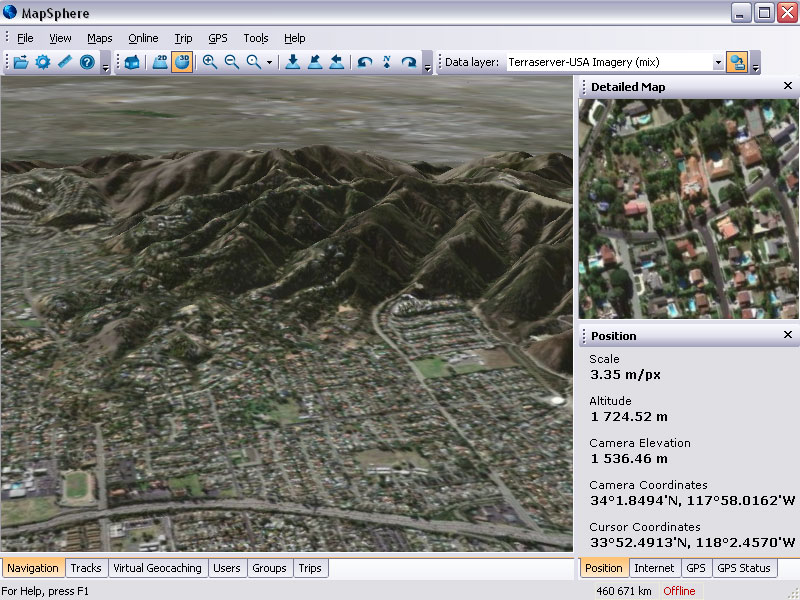
Task: Click the 460 671 km status value
Action: 624,591
